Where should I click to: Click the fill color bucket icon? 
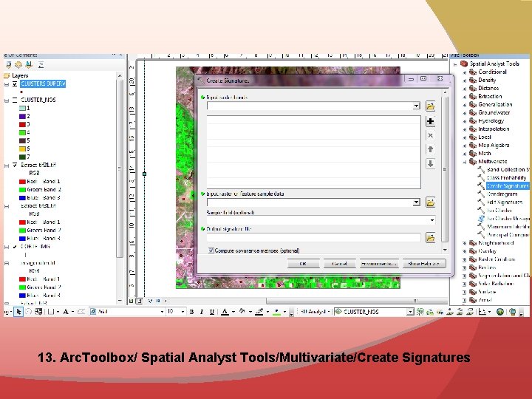click(x=242, y=311)
